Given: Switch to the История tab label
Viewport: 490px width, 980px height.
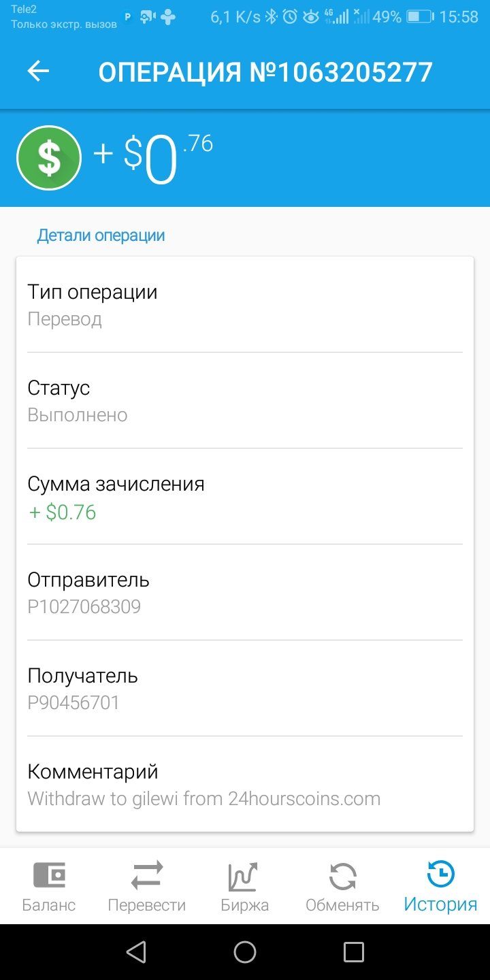Looking at the screenshot, I should [440, 904].
